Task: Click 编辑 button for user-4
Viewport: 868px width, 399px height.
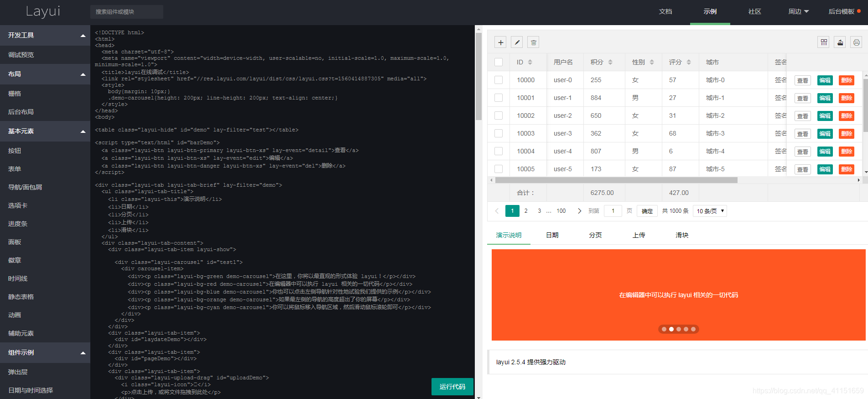Action: pyautogui.click(x=825, y=152)
